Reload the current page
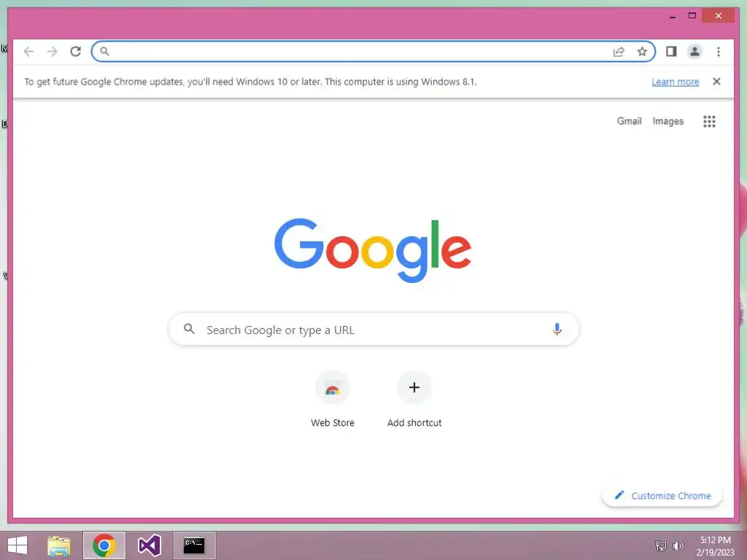The height and width of the screenshot is (560, 747). coord(75,52)
